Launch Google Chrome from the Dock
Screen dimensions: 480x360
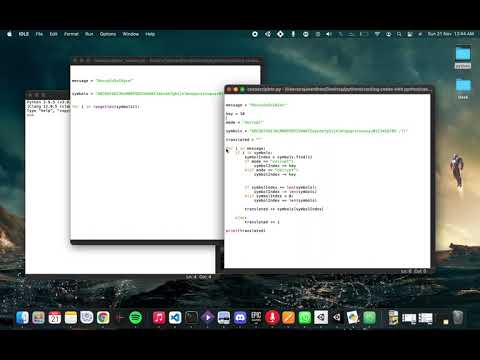tap(103, 318)
